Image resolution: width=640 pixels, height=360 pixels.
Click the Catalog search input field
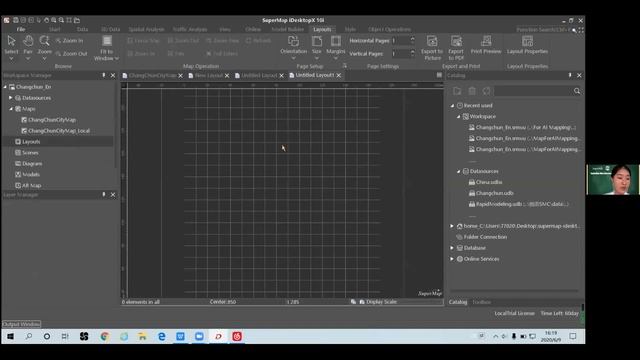click(x=533, y=91)
